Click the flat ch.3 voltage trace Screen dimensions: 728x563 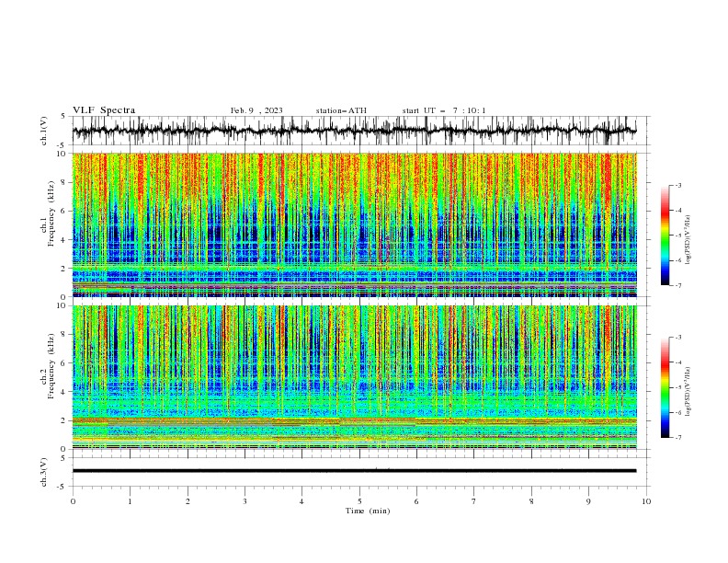354,471
